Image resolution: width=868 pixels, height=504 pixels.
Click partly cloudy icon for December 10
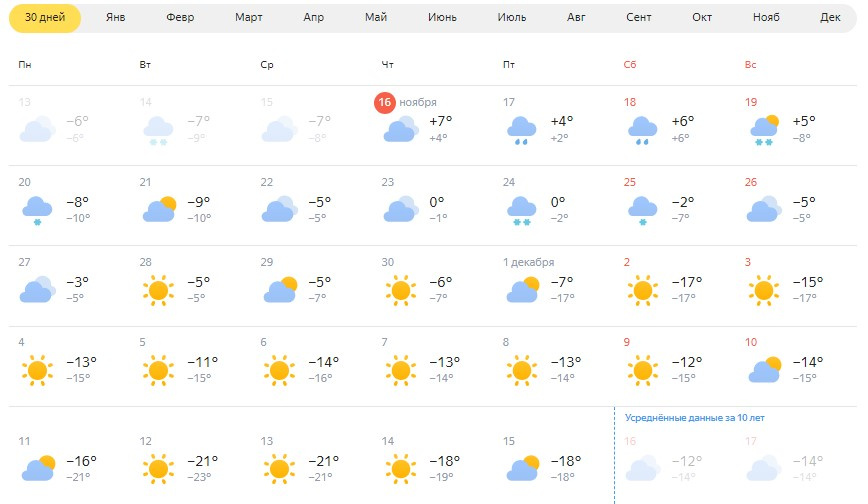(x=764, y=370)
